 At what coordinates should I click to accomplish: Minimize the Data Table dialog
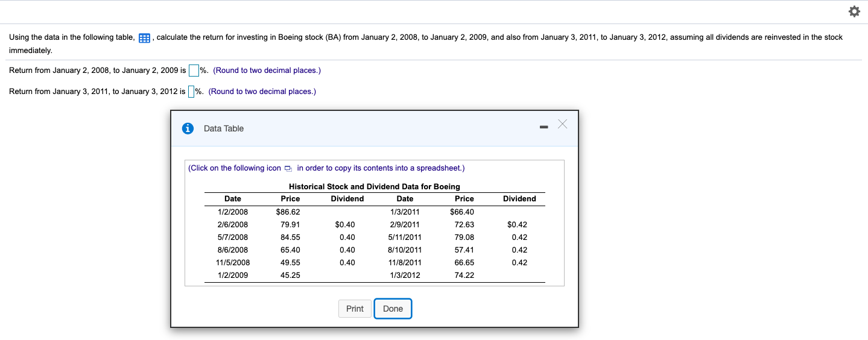pyautogui.click(x=543, y=127)
